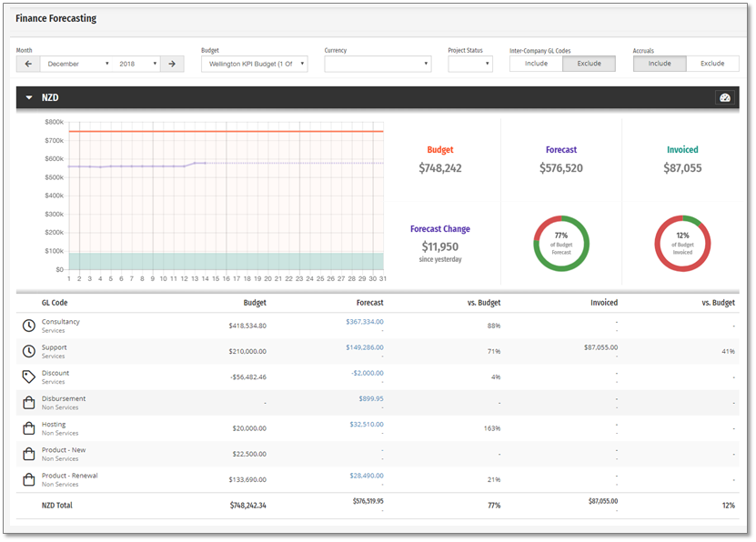Click the Budget column header in table

(x=255, y=303)
